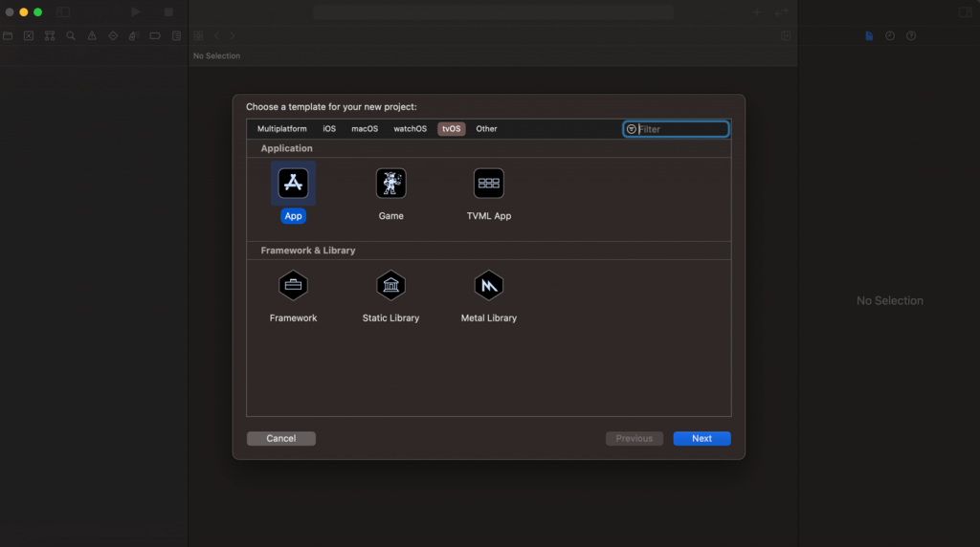The width and height of the screenshot is (980, 547).
Task: Click the Previous button
Action: point(635,438)
